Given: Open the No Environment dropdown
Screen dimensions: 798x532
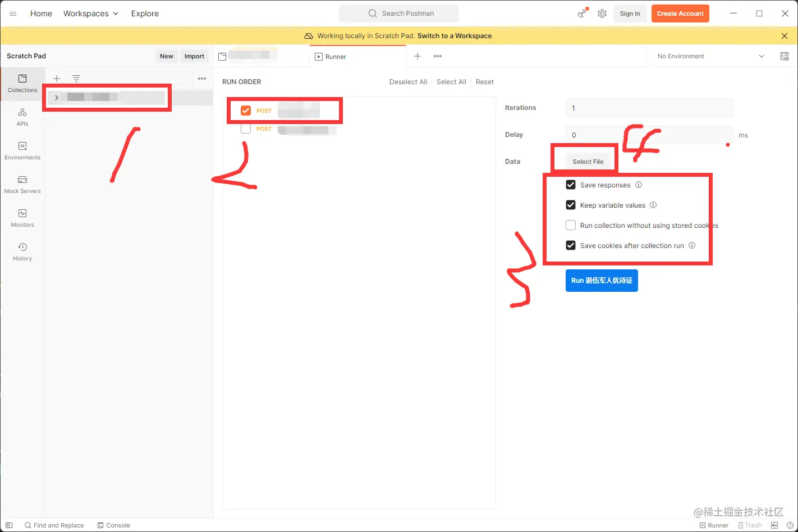Looking at the screenshot, I should (x=710, y=56).
